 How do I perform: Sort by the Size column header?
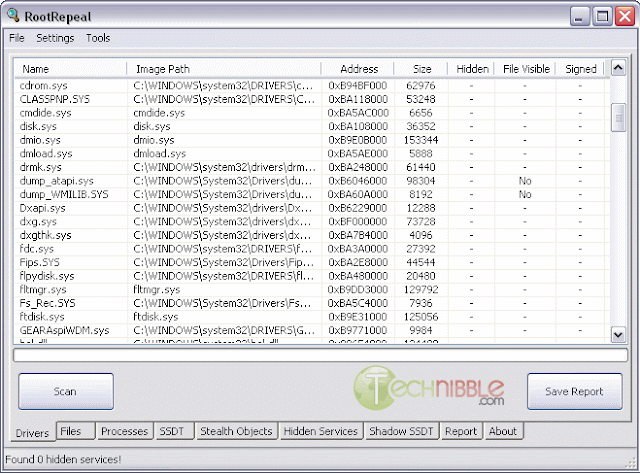(x=421, y=69)
